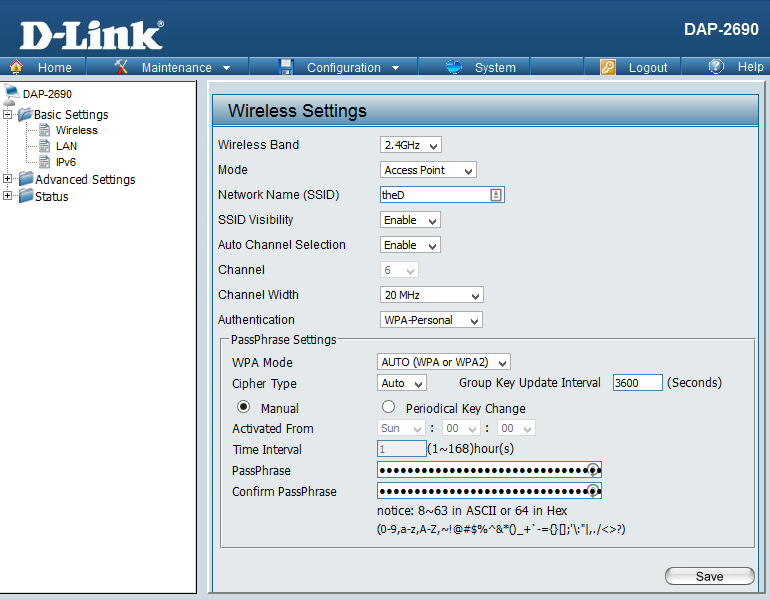
Task: Open the Activated From day dropdown (Sun)
Action: 401,428
